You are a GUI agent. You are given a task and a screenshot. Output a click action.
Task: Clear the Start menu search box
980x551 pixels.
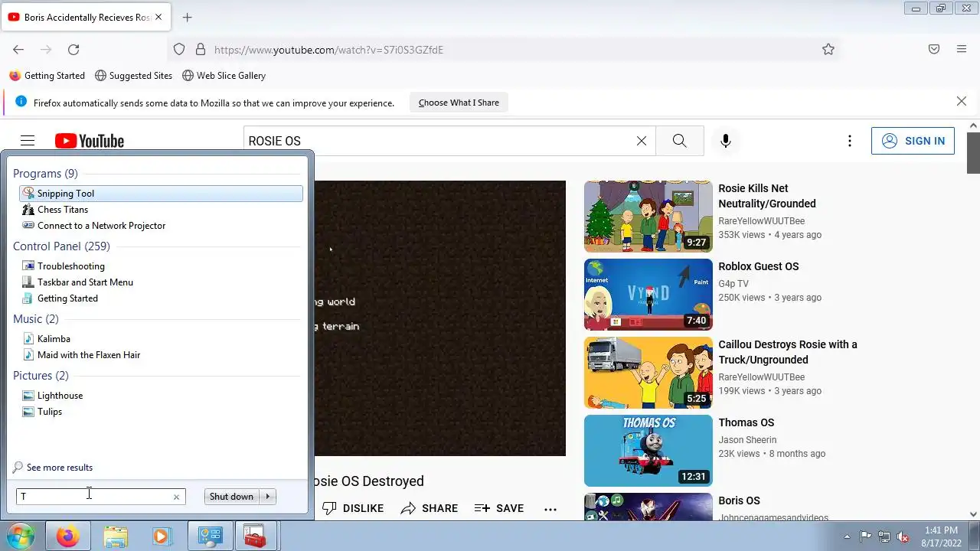click(x=176, y=497)
